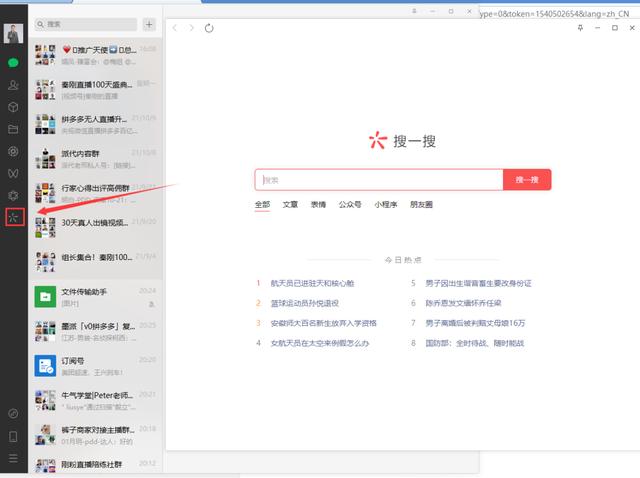Open the phone icon near sidebar bottom

pyautogui.click(x=13, y=437)
